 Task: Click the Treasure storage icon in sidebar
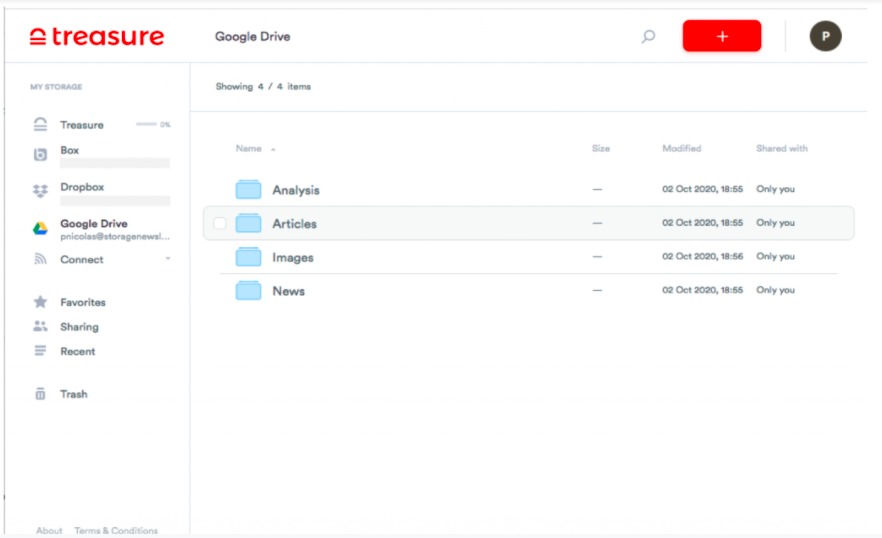pos(40,124)
